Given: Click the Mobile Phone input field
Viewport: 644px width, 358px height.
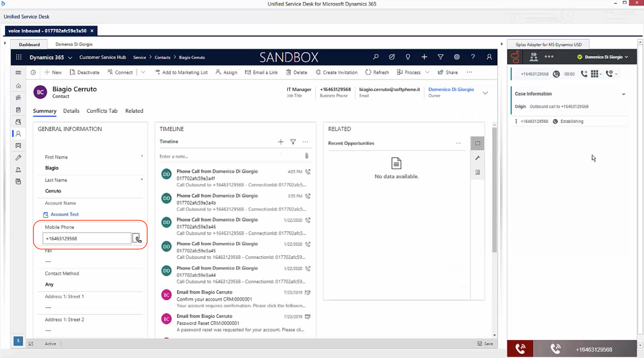Looking at the screenshot, I should coord(87,239).
